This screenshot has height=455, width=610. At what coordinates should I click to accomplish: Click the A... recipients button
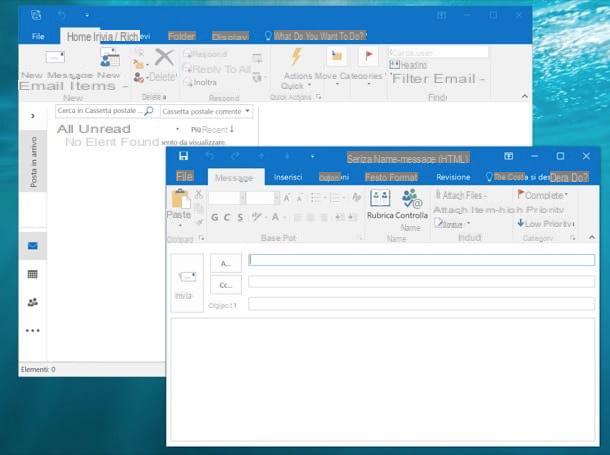(226, 264)
